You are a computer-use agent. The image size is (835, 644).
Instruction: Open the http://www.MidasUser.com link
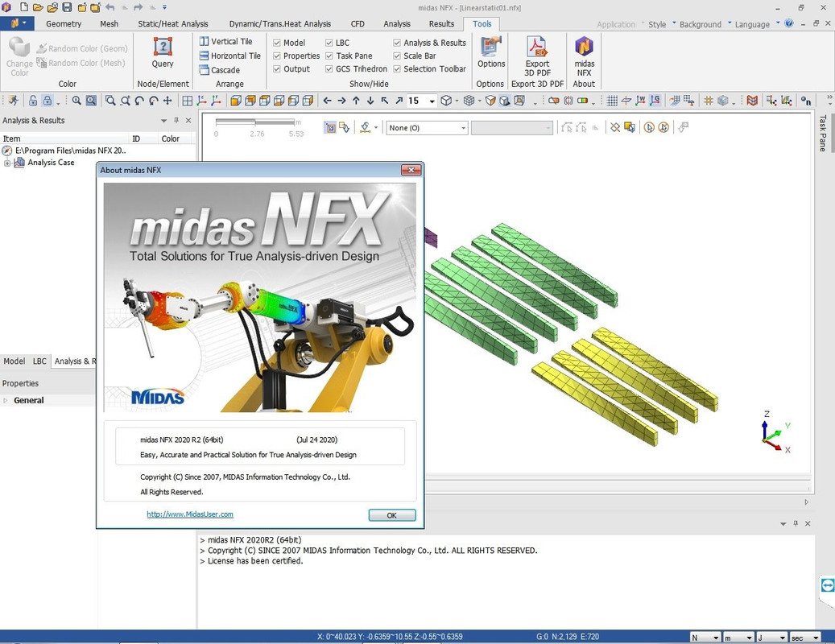[x=189, y=514]
